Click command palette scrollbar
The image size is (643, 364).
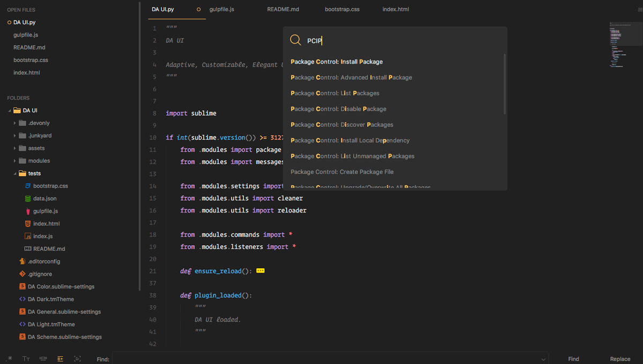[505, 84]
